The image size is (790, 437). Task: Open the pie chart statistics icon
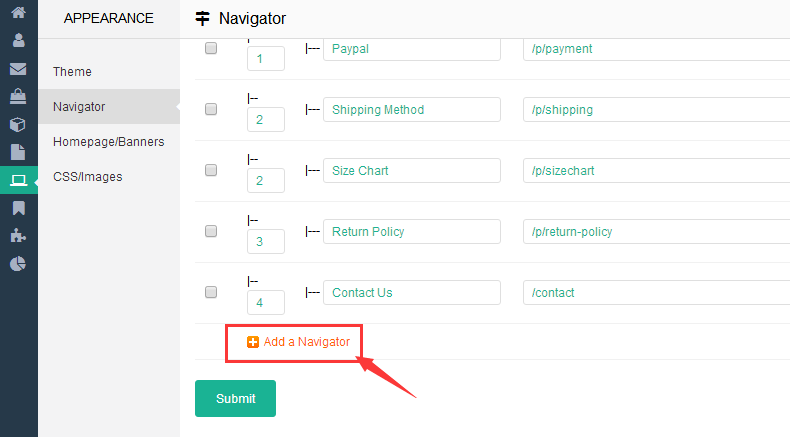18,264
